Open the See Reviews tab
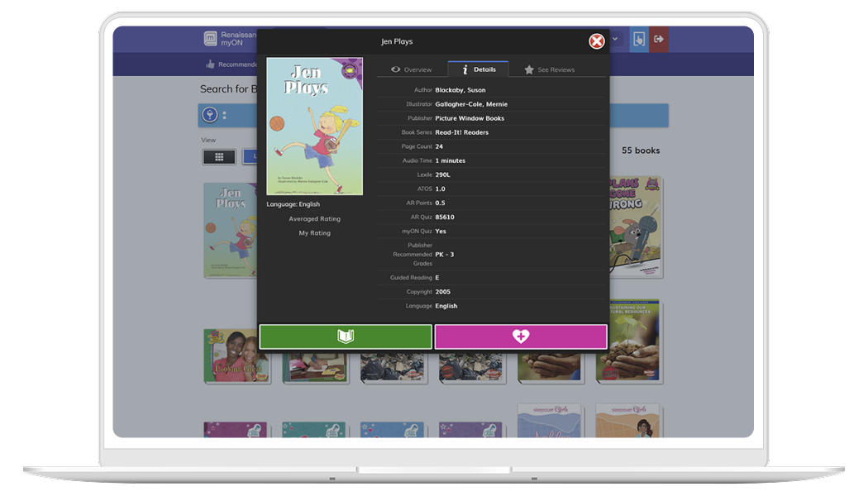Screen dimensions: 868x496 click(x=549, y=70)
